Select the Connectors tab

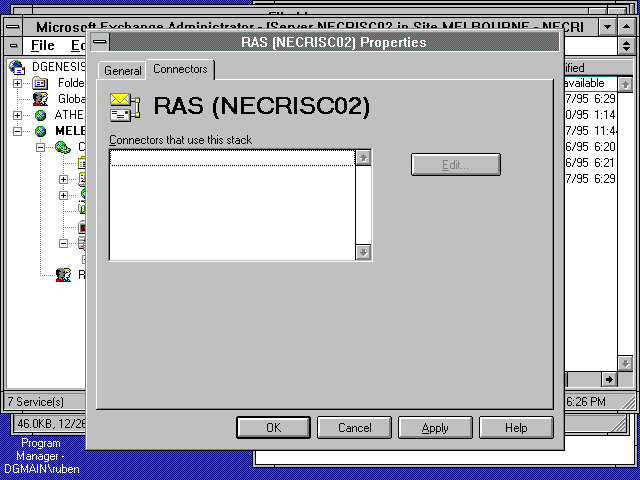[180, 69]
